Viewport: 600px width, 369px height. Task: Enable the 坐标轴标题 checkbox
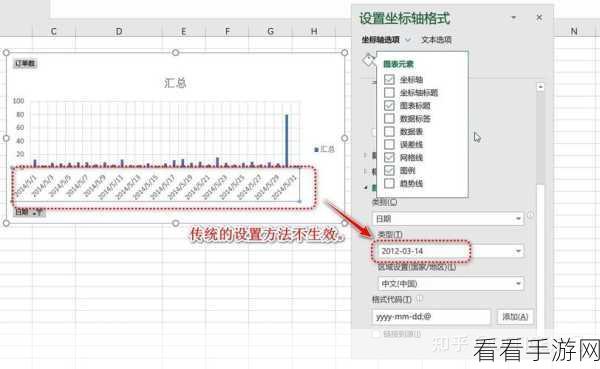[x=389, y=92]
